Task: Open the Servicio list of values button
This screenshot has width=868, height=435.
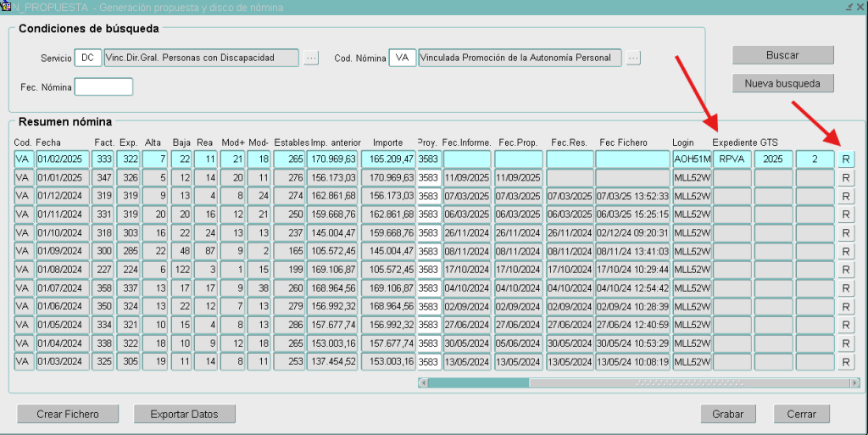Action: [311, 58]
